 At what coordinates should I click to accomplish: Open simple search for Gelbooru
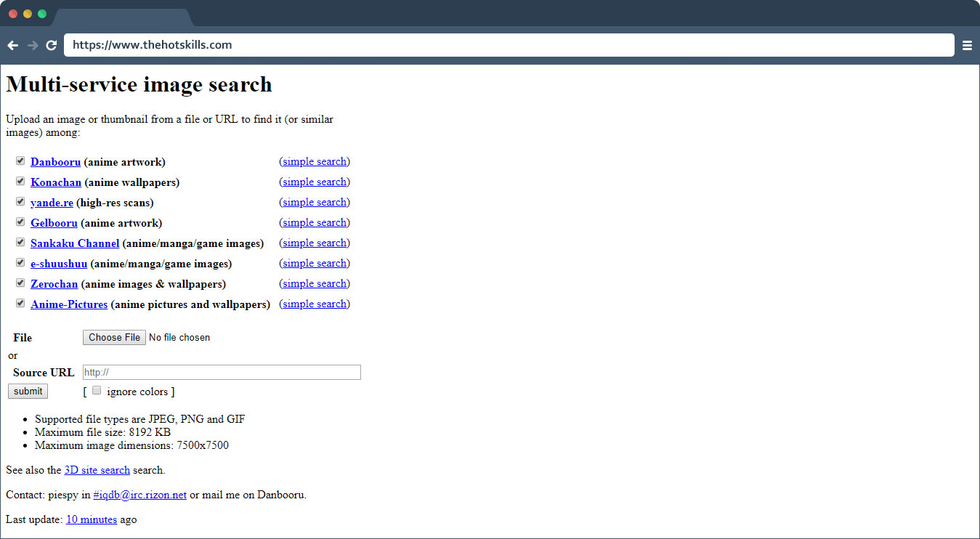[315, 222]
